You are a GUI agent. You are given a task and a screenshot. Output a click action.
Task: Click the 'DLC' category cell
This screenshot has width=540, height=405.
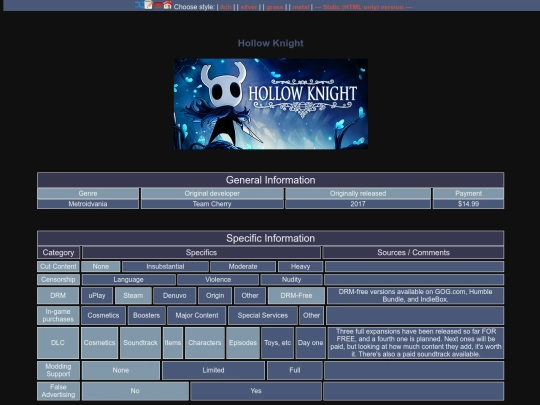tap(58, 343)
